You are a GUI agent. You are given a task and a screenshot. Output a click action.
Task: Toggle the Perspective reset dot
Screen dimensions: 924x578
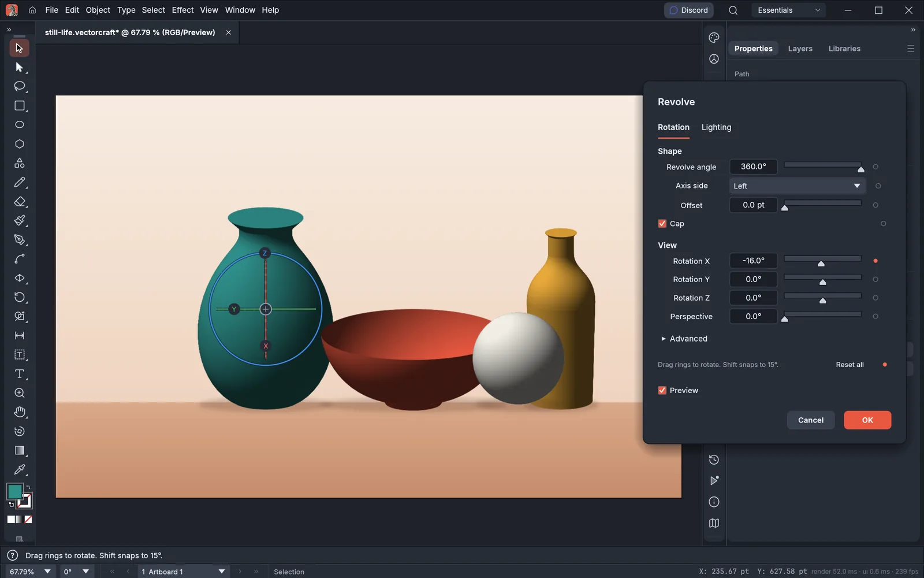click(x=875, y=316)
